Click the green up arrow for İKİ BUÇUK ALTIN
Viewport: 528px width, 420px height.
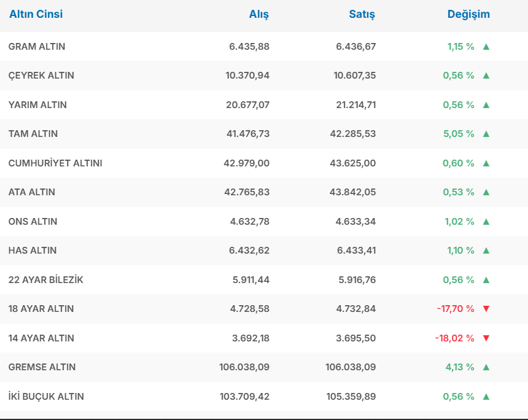(486, 397)
